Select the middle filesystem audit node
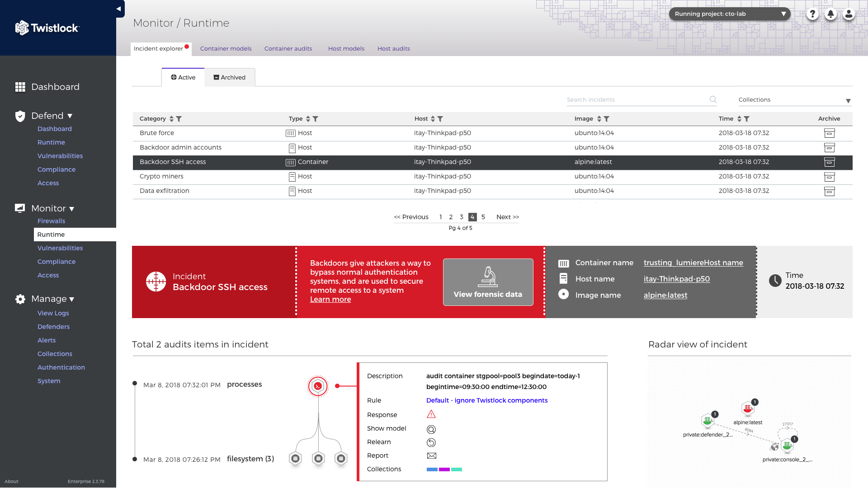Screen dimensions: 868x488 point(318,459)
